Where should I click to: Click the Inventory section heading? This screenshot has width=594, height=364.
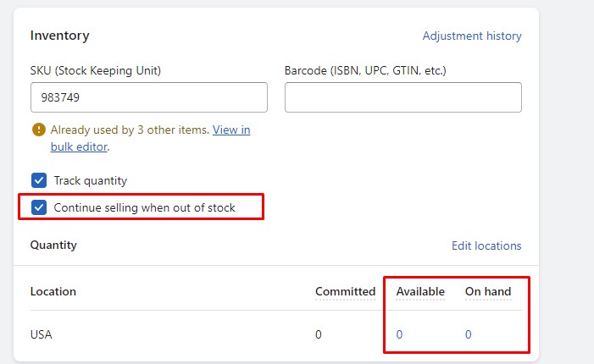click(x=59, y=36)
